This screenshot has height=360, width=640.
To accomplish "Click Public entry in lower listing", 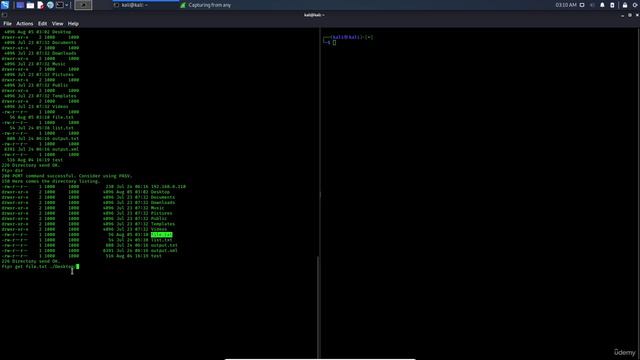I will click(159, 218).
